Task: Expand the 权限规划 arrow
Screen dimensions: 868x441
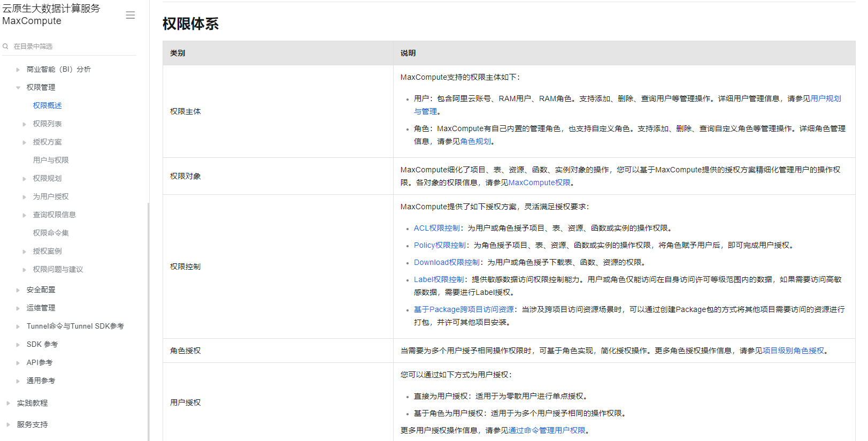Action: (24, 179)
